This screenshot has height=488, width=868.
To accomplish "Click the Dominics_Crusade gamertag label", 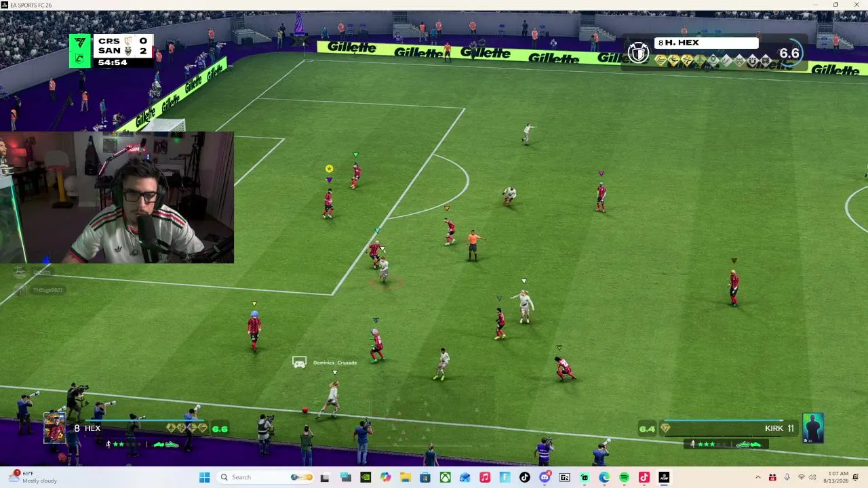I will click(335, 363).
